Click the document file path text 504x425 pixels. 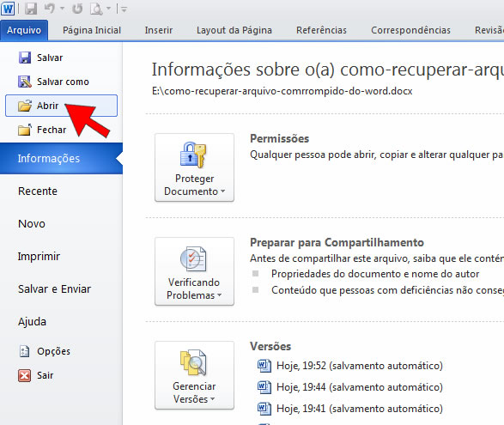click(282, 91)
